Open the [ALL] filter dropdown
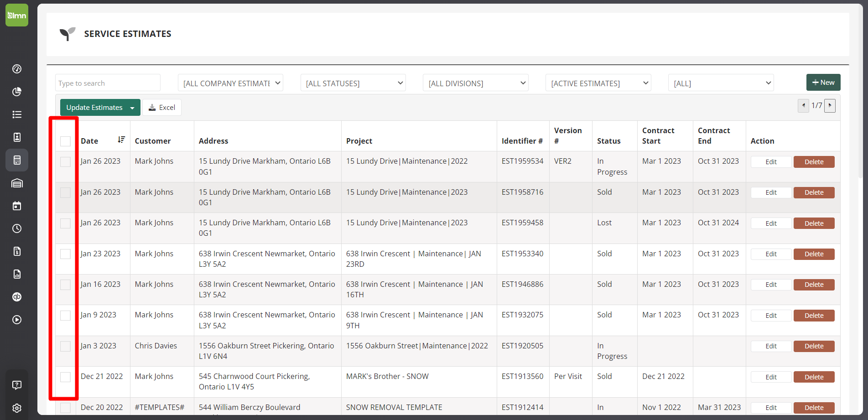 click(x=721, y=83)
